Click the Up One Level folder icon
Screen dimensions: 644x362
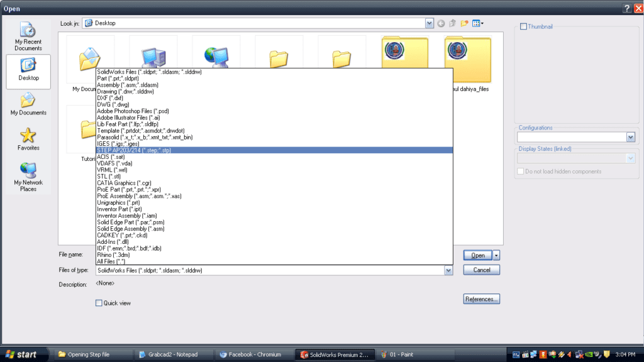[452, 23]
